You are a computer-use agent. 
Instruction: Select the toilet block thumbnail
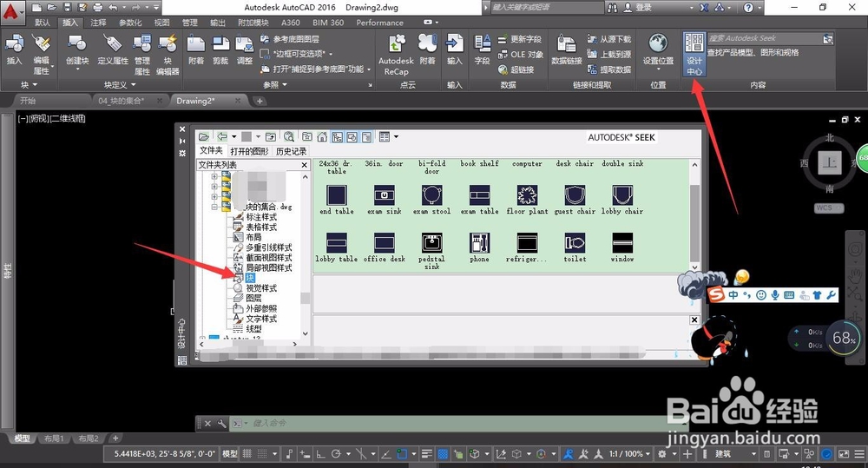coord(575,242)
